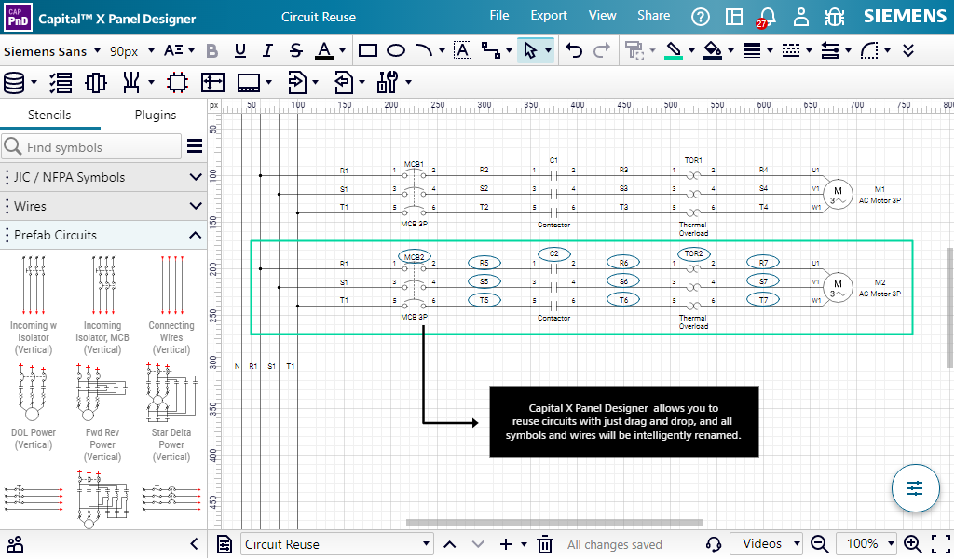Screen dimensions: 955x560
Task: Delete the current page trash icon
Action: pyautogui.click(x=545, y=544)
